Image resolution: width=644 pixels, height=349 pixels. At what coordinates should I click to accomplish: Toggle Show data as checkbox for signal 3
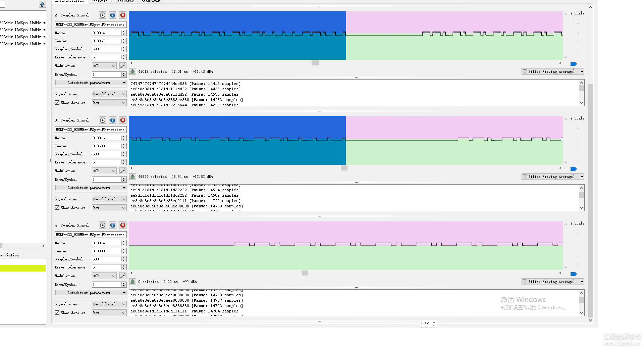[x=57, y=208]
